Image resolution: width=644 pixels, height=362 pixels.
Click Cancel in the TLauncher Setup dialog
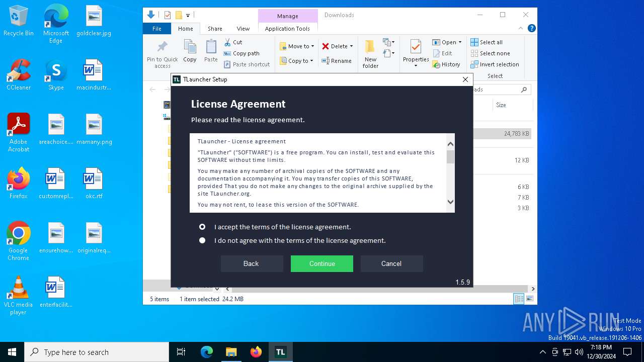(391, 263)
